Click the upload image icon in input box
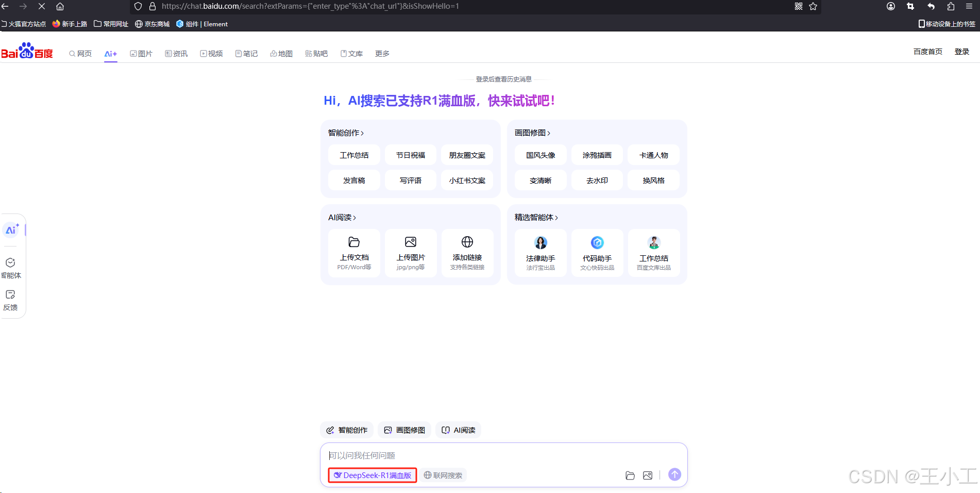 coord(648,475)
